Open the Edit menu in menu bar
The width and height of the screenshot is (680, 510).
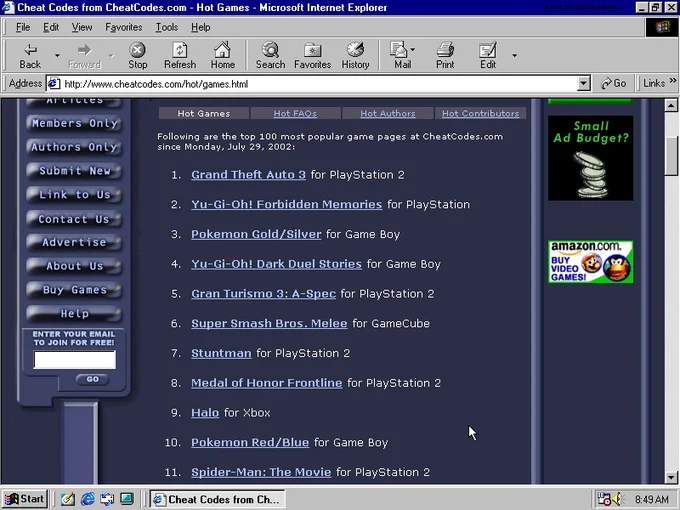pos(51,27)
